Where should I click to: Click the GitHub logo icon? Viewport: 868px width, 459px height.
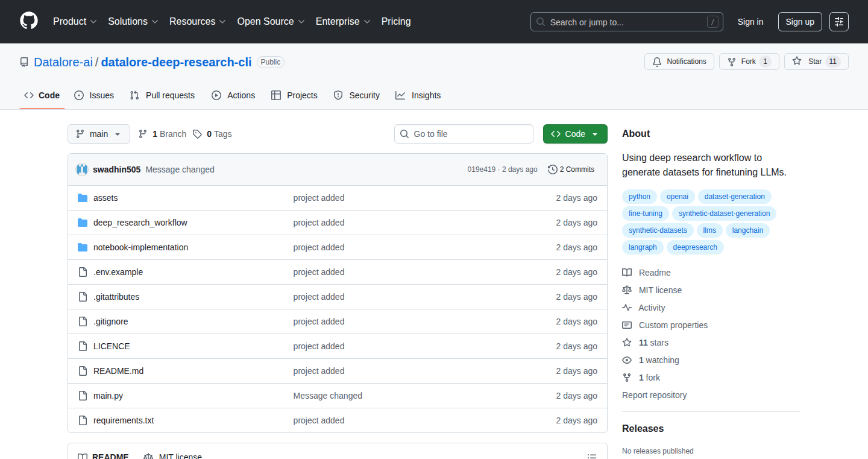click(29, 21)
